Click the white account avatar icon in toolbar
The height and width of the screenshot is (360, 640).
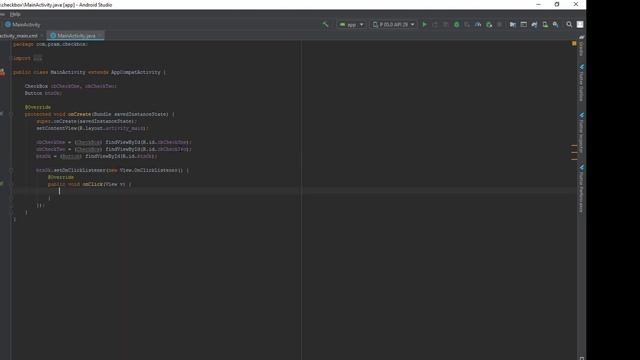pos(580,24)
